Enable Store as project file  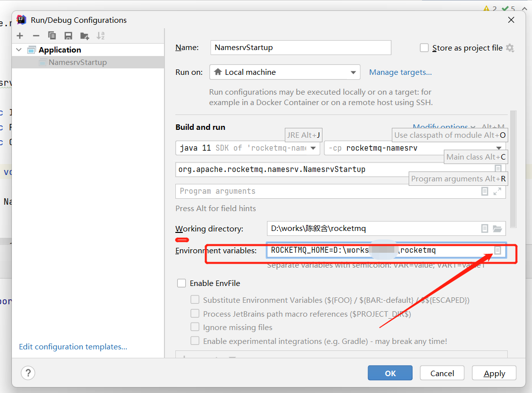tap(424, 48)
